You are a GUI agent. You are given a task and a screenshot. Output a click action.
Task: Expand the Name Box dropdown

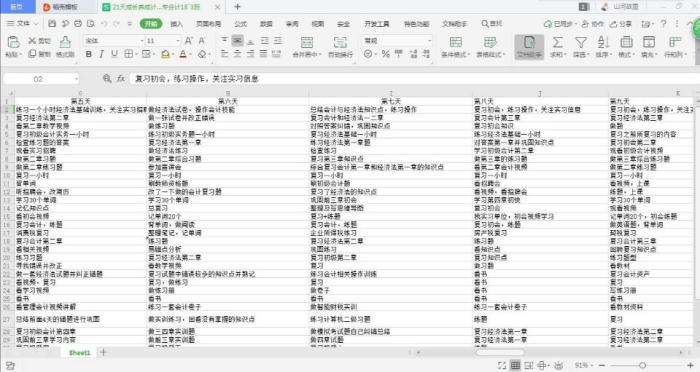pos(76,79)
